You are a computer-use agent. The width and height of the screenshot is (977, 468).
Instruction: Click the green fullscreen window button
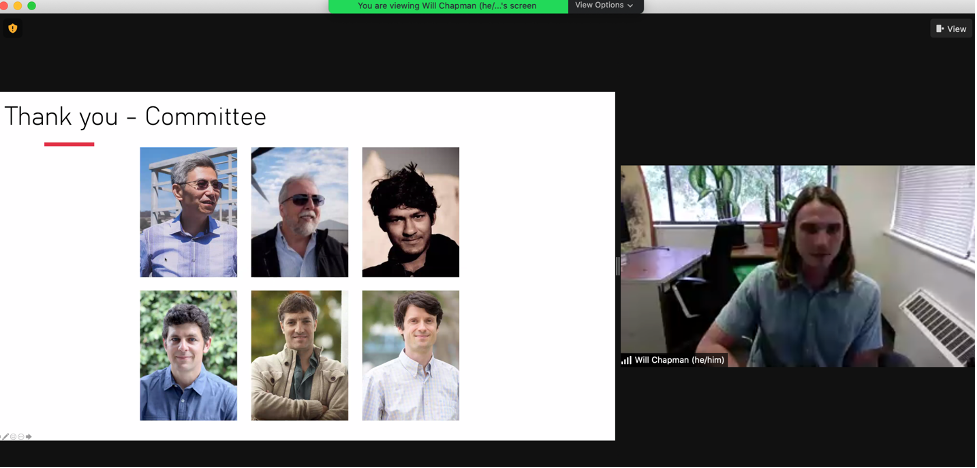32,6
